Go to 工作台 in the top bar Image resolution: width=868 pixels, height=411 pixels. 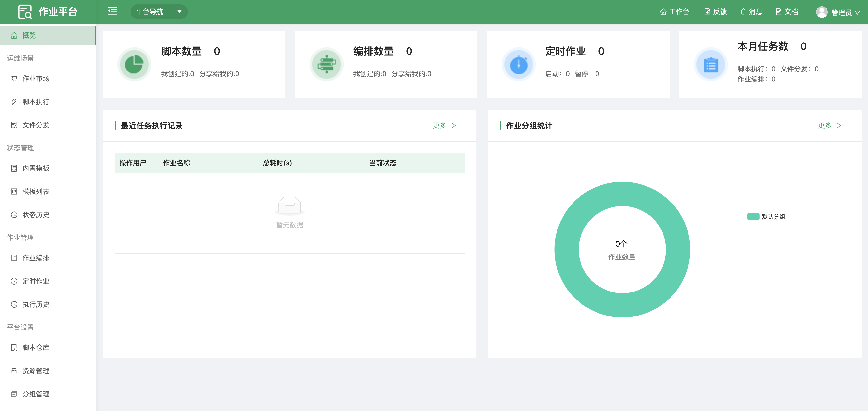point(674,12)
